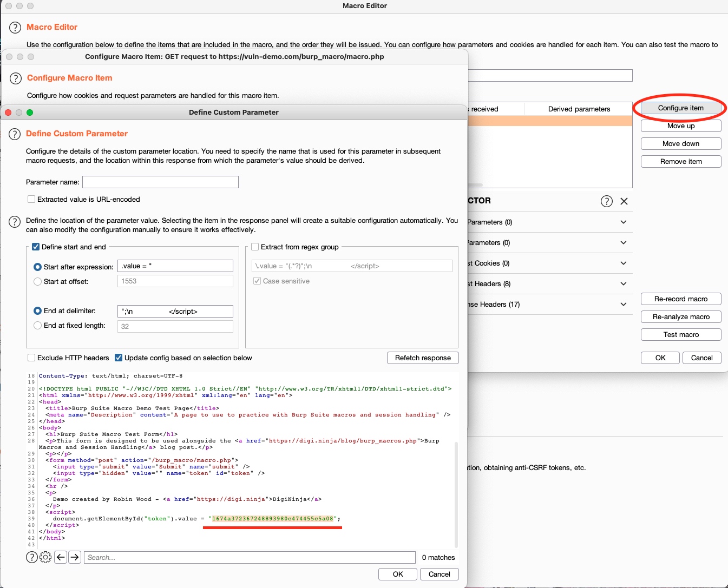Enable 'Exclude HTTP headers' checkbox
The height and width of the screenshot is (588, 728).
tap(31, 358)
